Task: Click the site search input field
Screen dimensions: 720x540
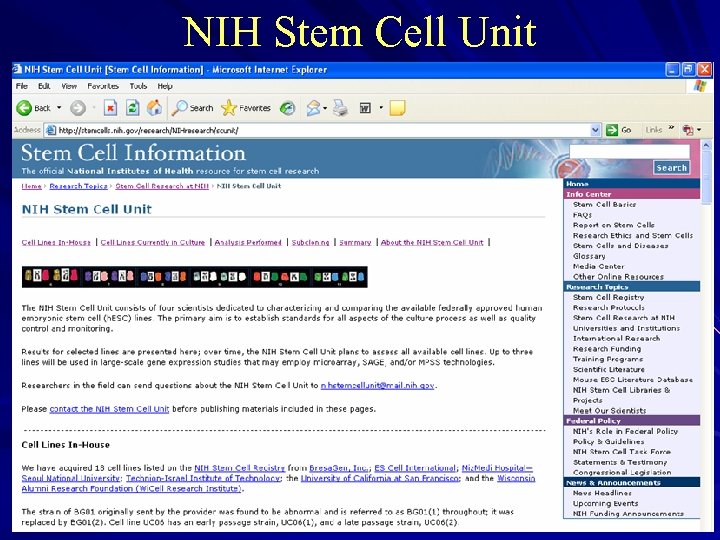Action: (630, 152)
